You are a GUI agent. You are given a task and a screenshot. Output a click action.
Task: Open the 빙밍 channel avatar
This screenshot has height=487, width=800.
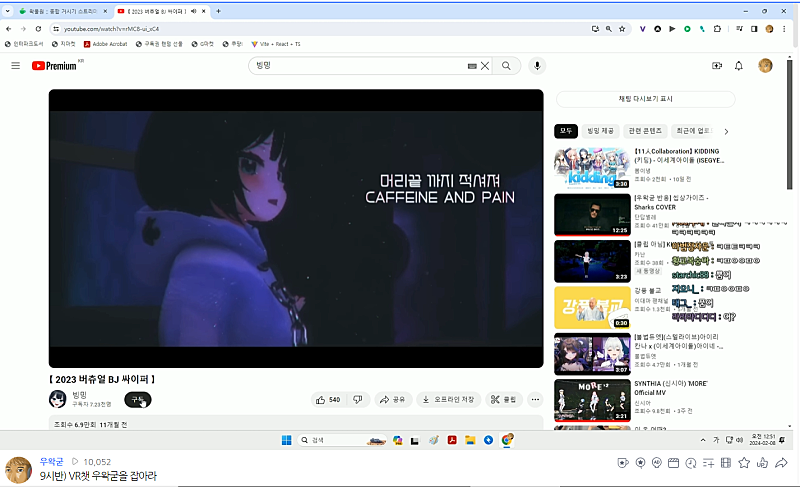(x=58, y=399)
